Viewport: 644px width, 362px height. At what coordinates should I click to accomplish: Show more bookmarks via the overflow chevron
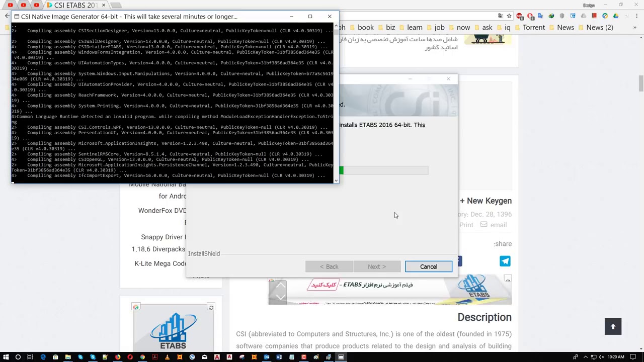[x=634, y=27]
